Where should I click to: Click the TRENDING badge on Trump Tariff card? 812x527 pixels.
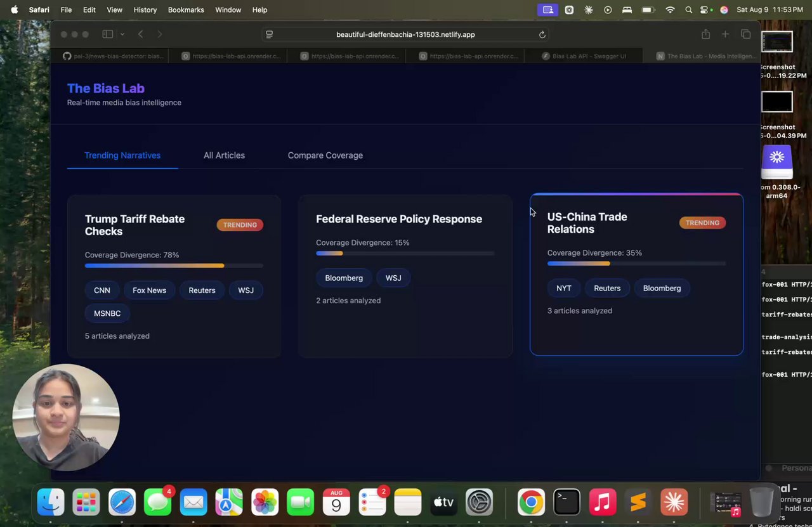point(240,224)
